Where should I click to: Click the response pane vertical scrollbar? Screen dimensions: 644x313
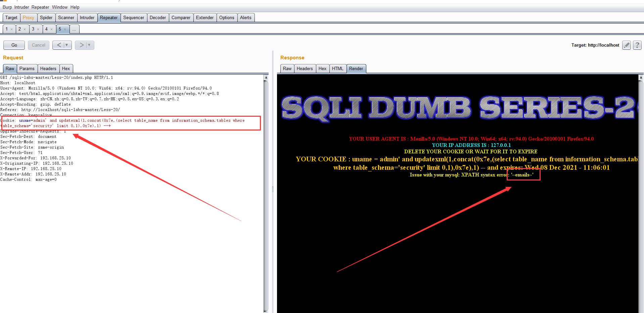tap(641, 195)
